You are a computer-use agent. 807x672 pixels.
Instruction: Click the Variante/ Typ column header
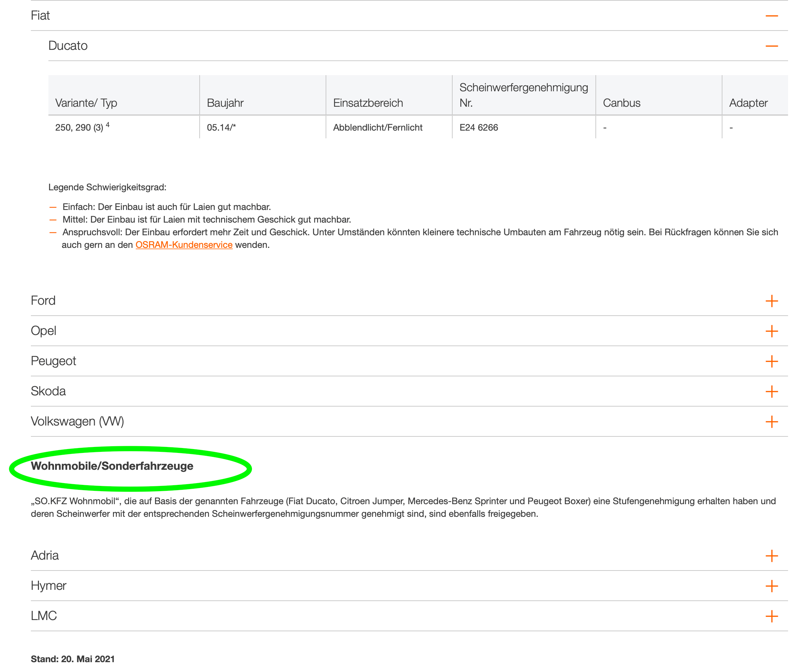[x=86, y=103]
